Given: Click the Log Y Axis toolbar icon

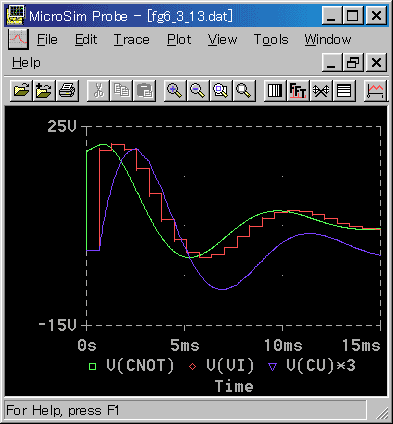Looking at the screenshot, I should pos(344,91).
